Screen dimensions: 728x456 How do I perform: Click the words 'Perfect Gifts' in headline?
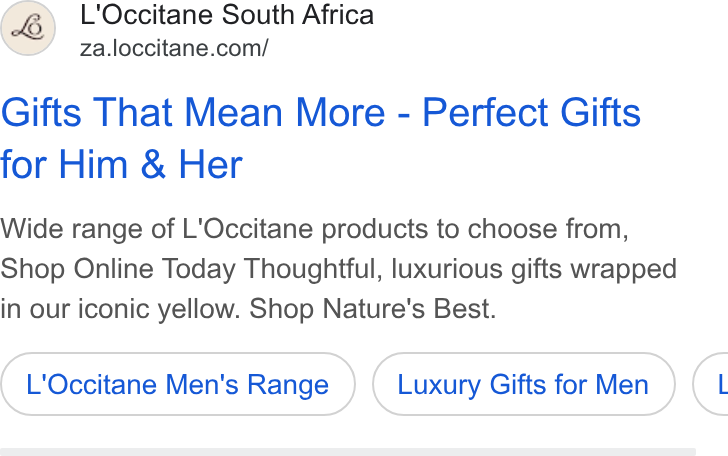[531, 113]
